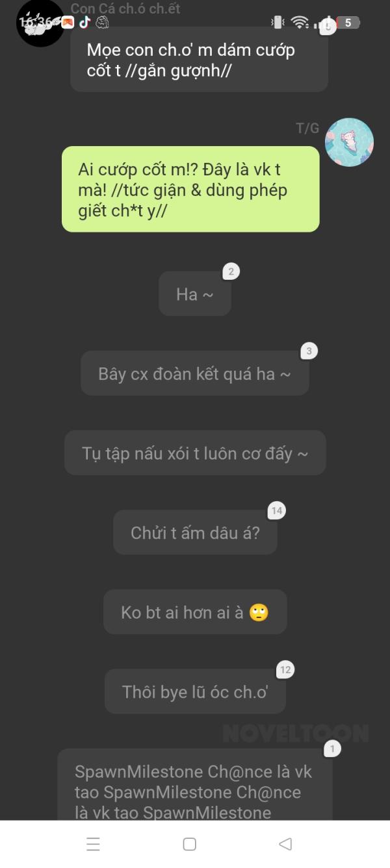The width and height of the screenshot is (390, 868).
Task: Open comment badge 14 on the 'Chửi t ấm dâu á?' bubble
Action: click(x=277, y=510)
